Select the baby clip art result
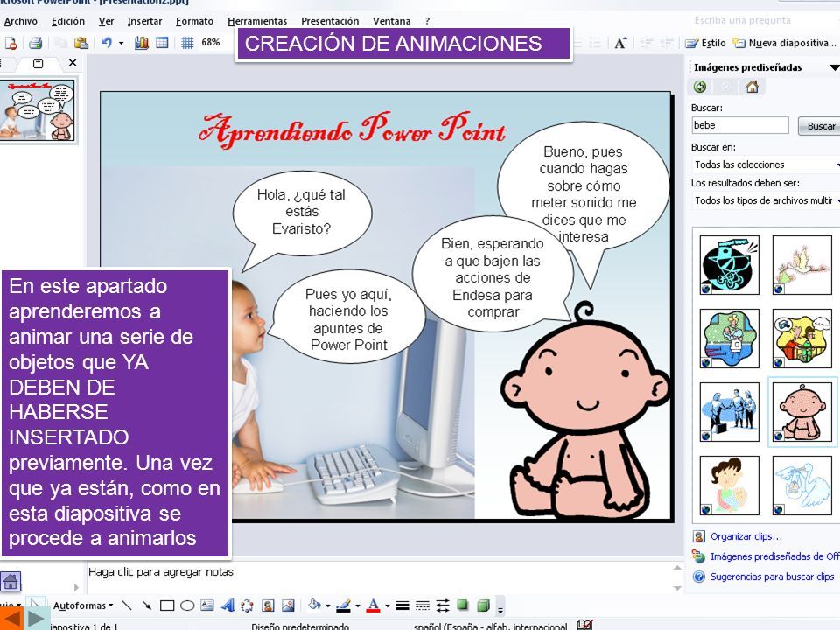The image size is (840, 630). pyautogui.click(x=802, y=411)
